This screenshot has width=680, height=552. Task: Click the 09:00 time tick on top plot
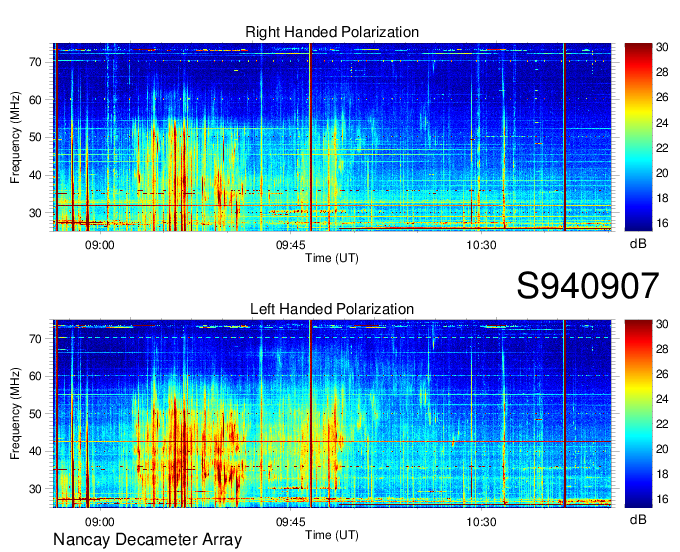pos(100,245)
